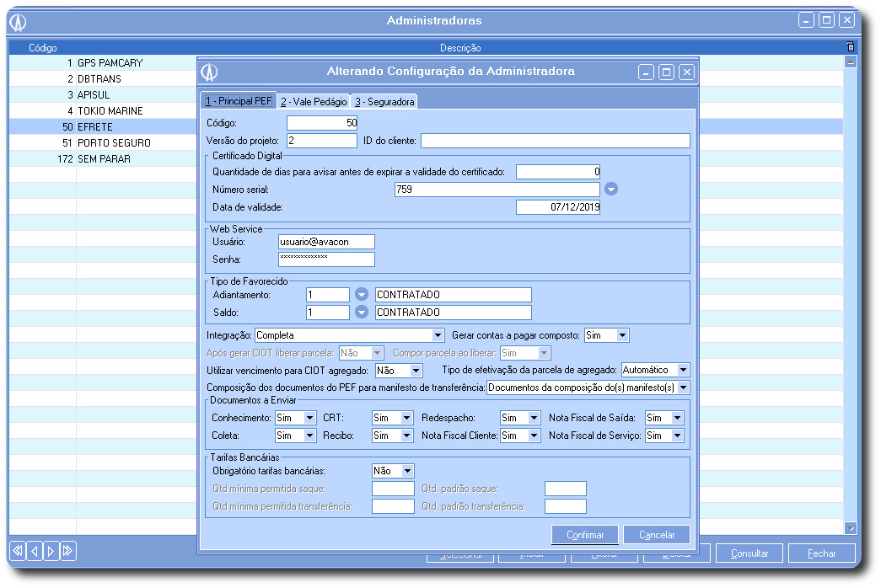Focus the Código field
Viewport: 881px width, 588px height.
322,123
